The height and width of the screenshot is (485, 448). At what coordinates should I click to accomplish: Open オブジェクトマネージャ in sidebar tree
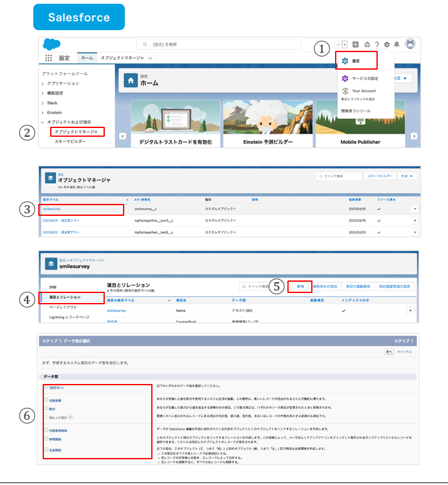(76, 132)
